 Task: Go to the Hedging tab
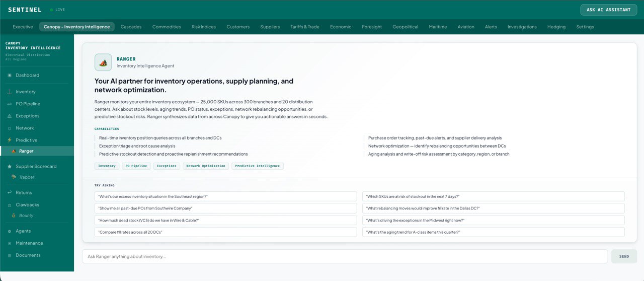[x=556, y=27]
